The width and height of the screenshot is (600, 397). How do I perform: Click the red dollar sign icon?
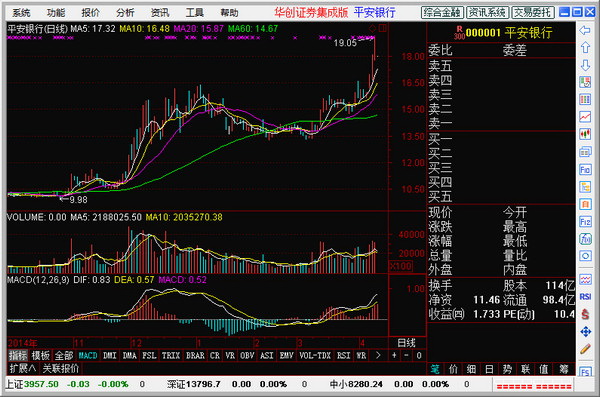[585, 314]
